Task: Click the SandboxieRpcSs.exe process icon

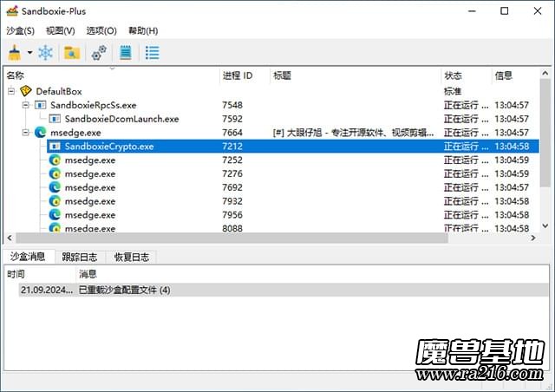Action: click(x=40, y=105)
